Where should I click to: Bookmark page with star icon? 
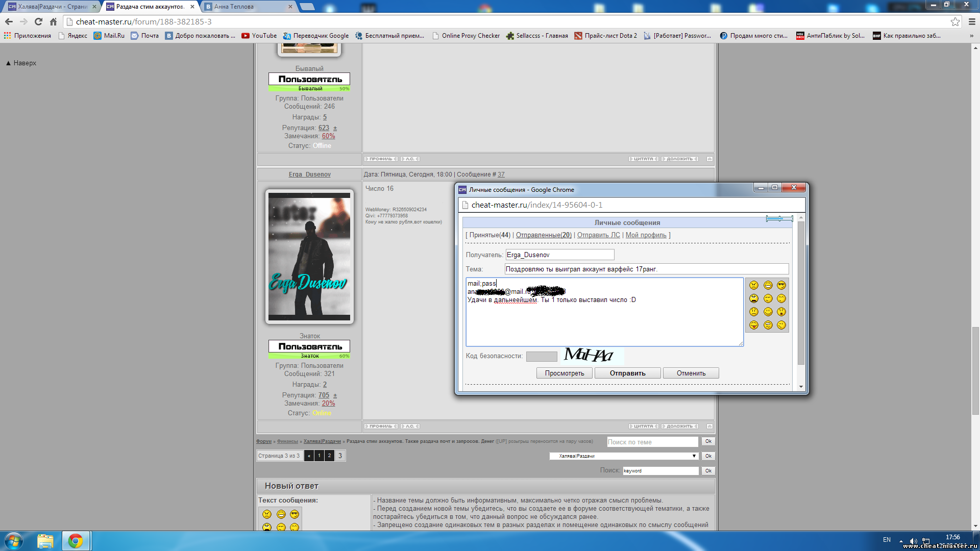coord(955,21)
